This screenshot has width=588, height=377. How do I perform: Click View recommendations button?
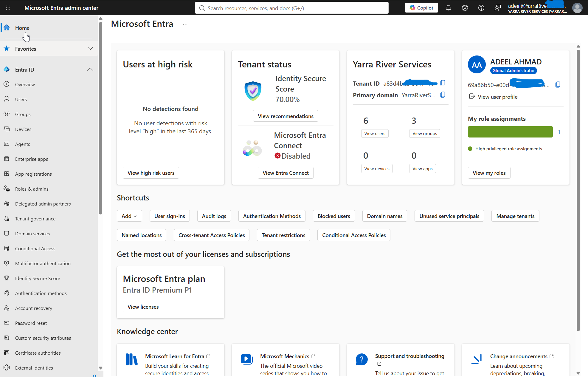[x=286, y=116]
